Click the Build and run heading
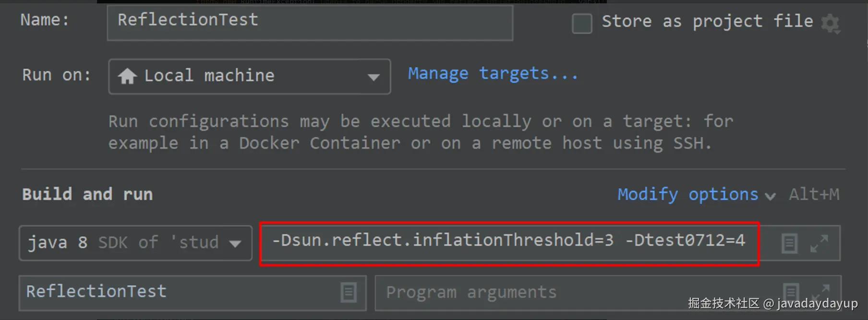Screen dimensions: 868x320 (x=87, y=195)
